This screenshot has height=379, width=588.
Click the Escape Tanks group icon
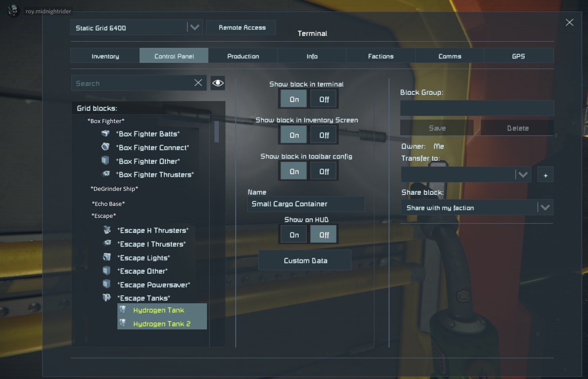[106, 298]
